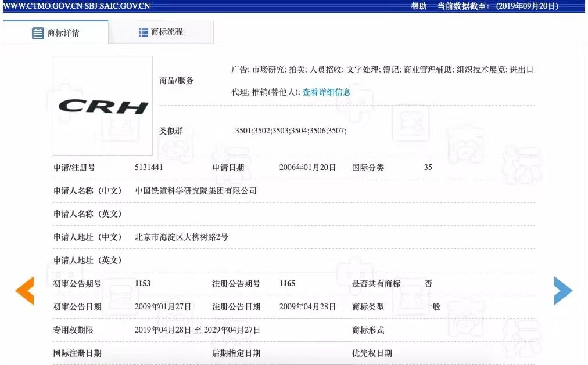
Task: Click the 是否共有商标 label
Action: [x=376, y=284]
